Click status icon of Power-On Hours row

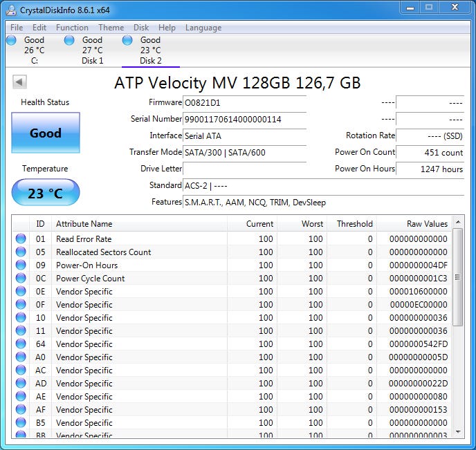point(21,265)
